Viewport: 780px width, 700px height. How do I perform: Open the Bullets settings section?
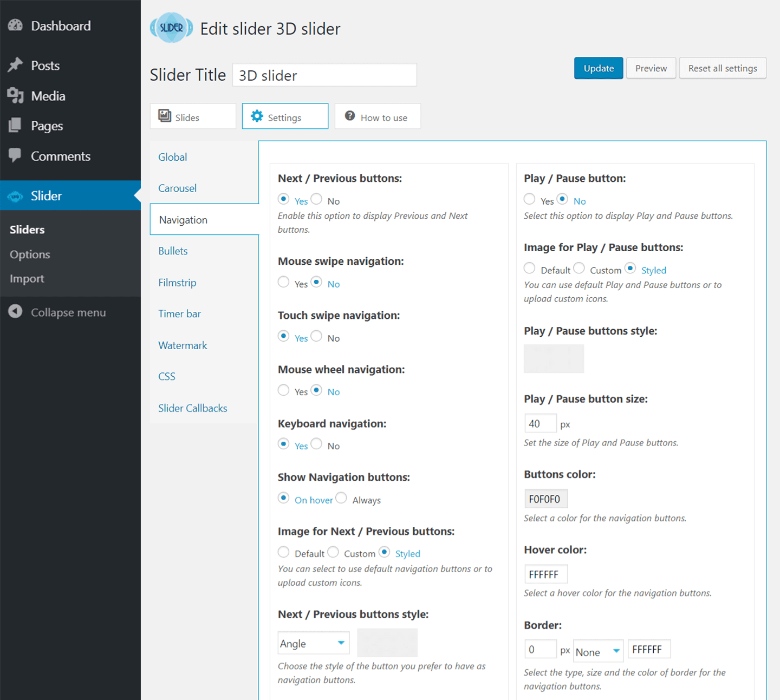pyautogui.click(x=173, y=251)
